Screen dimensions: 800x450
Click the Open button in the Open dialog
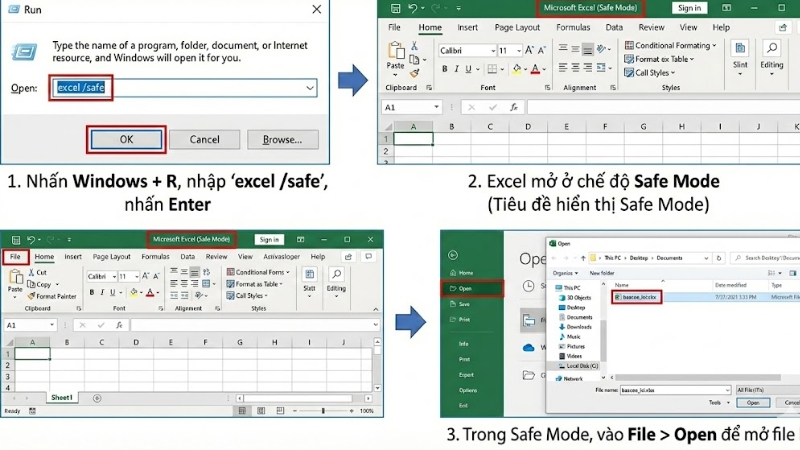pyautogui.click(x=753, y=403)
